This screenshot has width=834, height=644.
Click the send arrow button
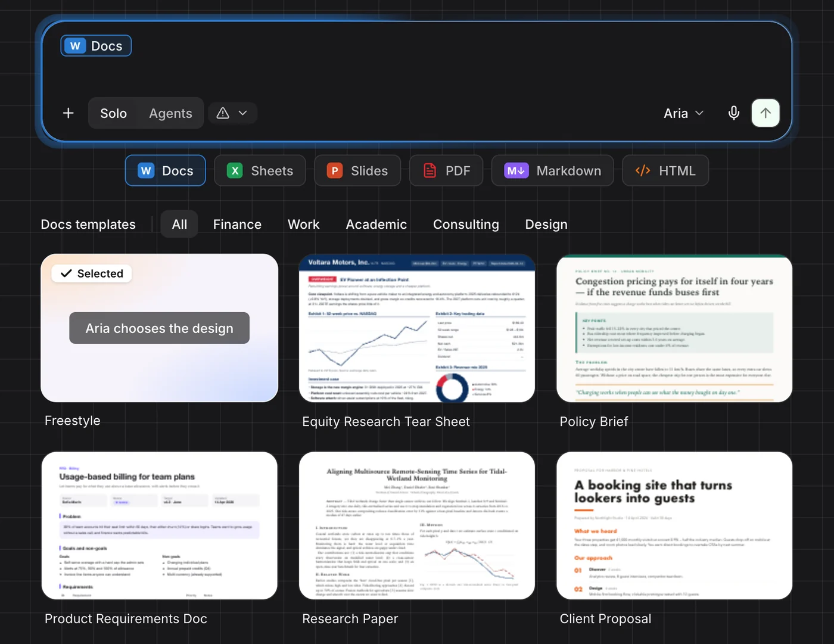coord(765,113)
